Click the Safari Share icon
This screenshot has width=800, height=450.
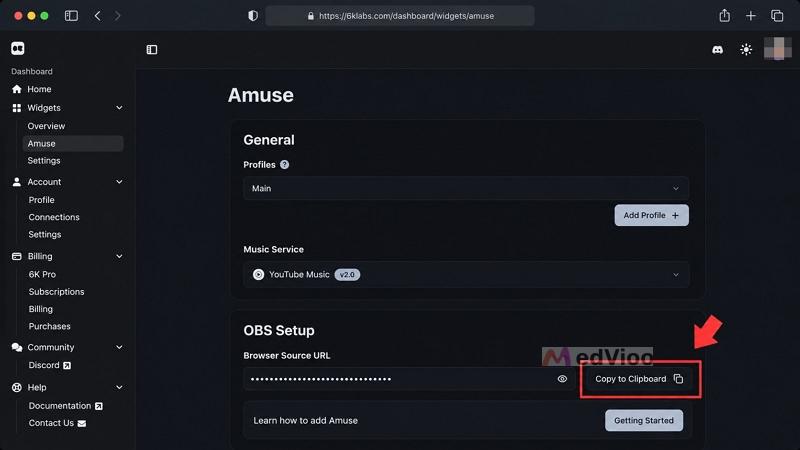pos(724,15)
